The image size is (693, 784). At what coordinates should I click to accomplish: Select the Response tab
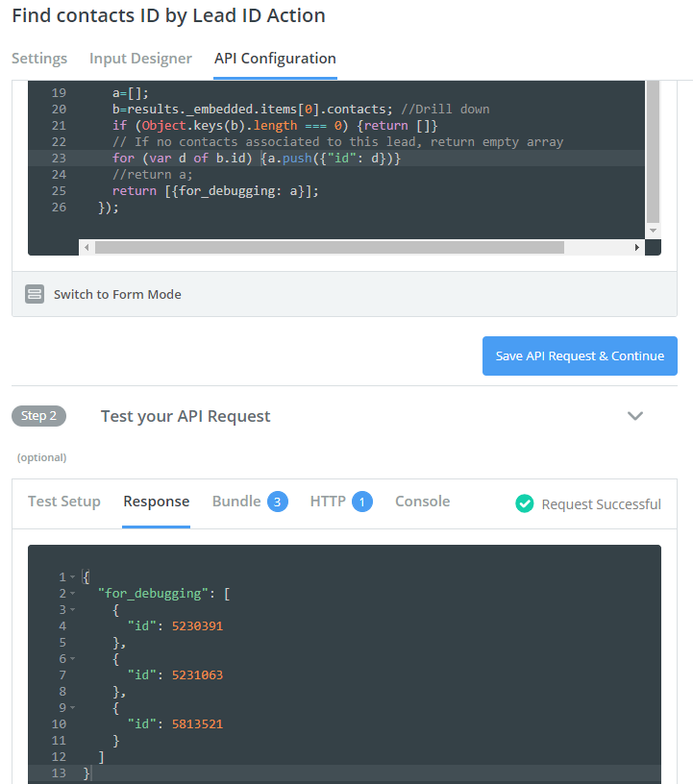coord(156,502)
